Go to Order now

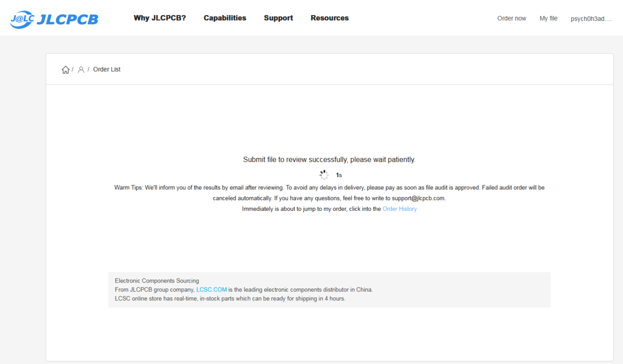pyautogui.click(x=512, y=18)
